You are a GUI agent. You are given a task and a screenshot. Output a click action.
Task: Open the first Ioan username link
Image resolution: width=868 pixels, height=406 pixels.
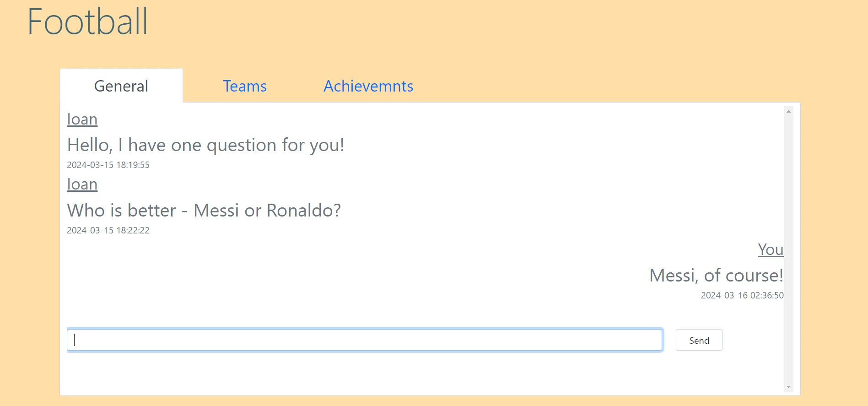[x=82, y=119]
